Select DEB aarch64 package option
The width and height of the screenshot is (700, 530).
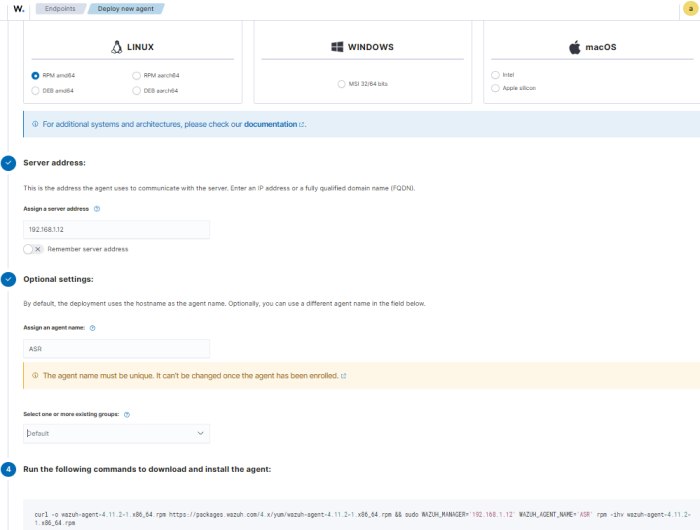[137, 91]
